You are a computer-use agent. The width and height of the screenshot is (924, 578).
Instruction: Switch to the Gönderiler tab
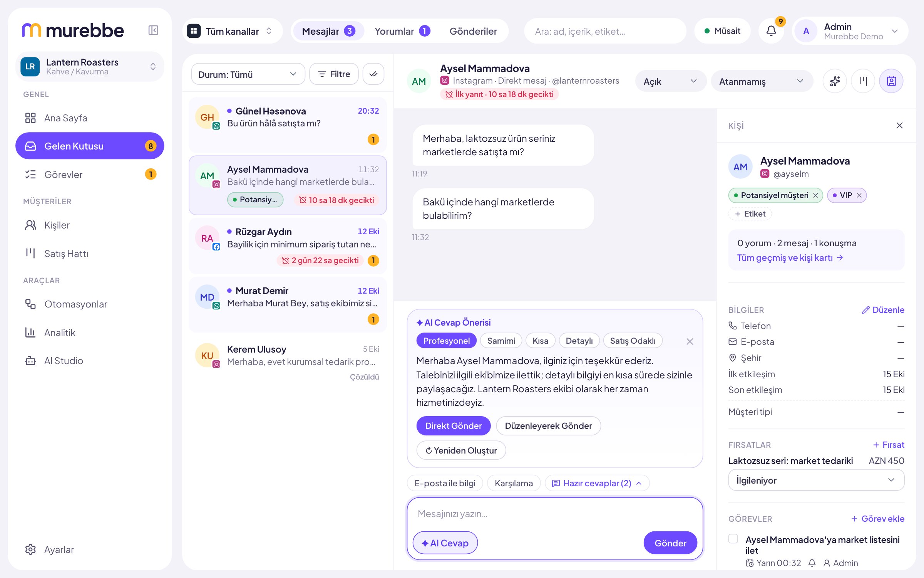click(x=473, y=31)
